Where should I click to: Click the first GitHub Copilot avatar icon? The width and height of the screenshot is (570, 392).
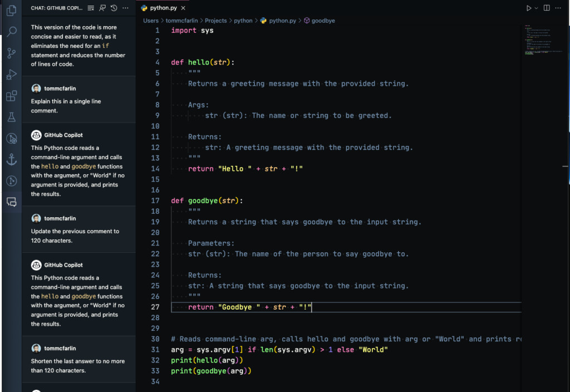tap(36, 135)
